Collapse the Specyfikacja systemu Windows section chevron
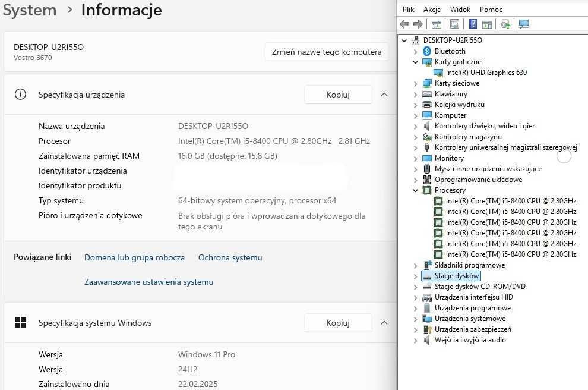The image size is (588, 390). [384, 323]
